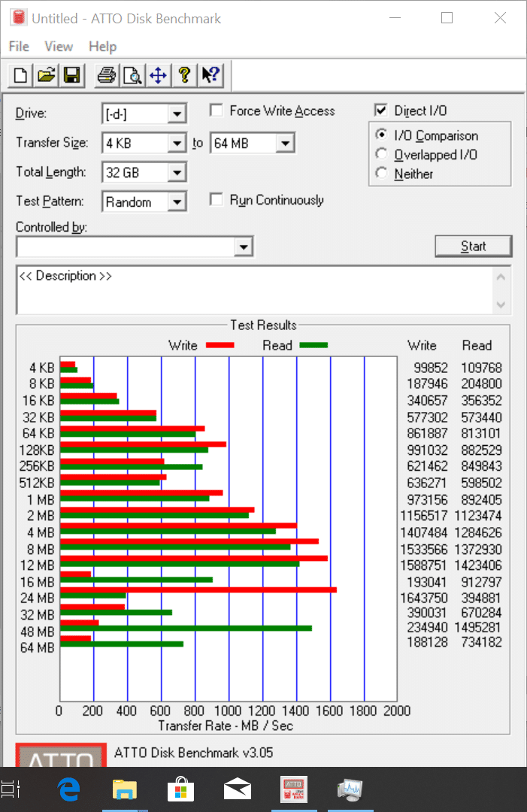Select the Overlapped I/O radio option

point(382,155)
